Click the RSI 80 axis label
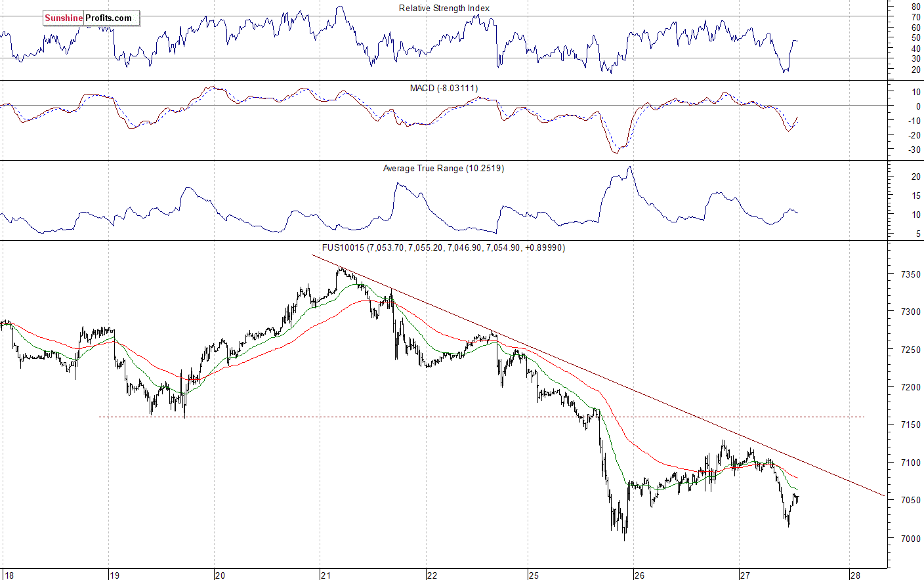The width and height of the screenshot is (924, 580). pos(916,7)
